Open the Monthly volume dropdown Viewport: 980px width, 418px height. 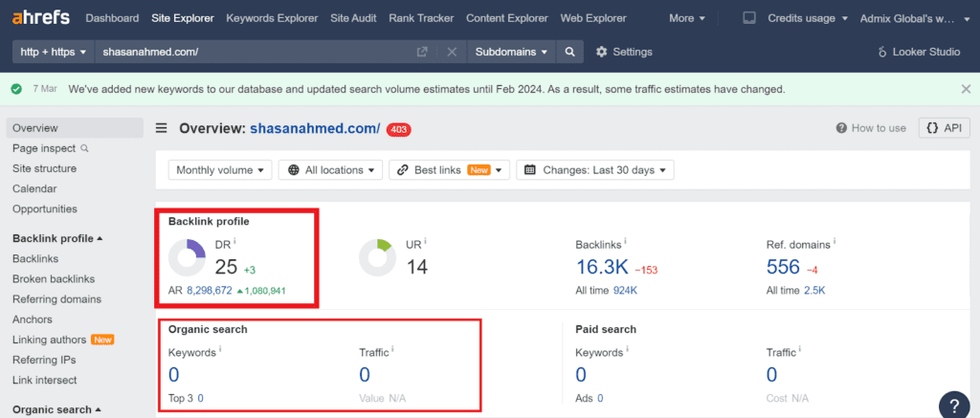220,170
